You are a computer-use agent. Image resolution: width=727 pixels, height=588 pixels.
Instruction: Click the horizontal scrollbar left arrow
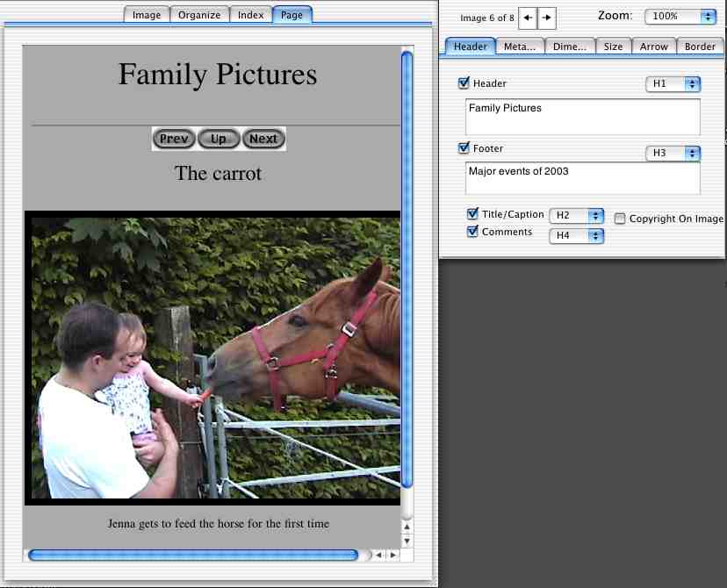pos(378,555)
